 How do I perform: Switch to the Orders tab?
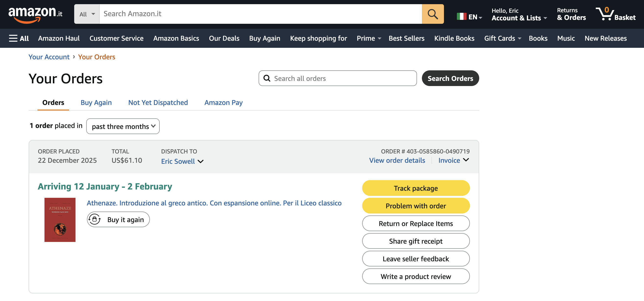click(x=53, y=103)
